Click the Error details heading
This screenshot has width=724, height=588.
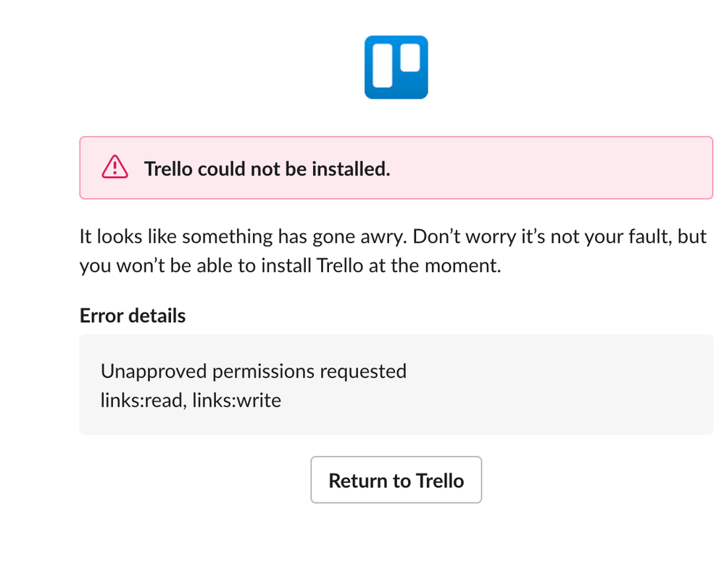click(133, 316)
